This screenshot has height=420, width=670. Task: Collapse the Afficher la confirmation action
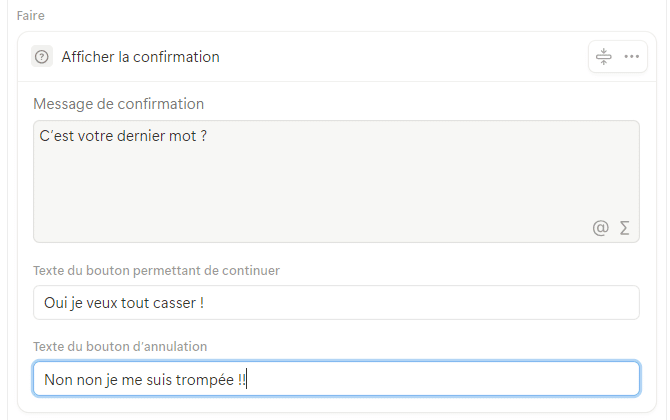[x=603, y=56]
